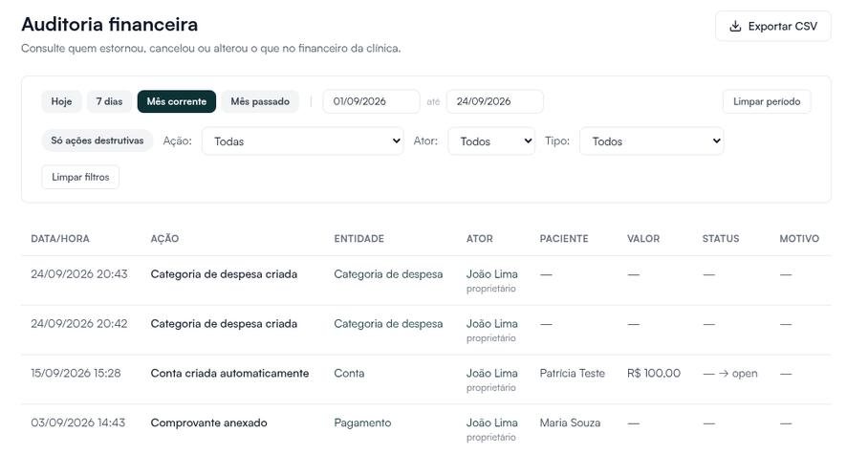Click the status change to open
The image size is (868, 455).
pyautogui.click(x=730, y=374)
